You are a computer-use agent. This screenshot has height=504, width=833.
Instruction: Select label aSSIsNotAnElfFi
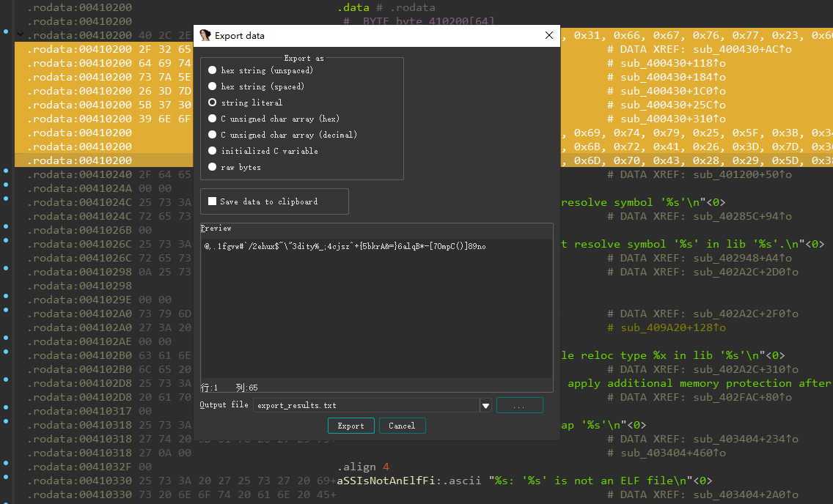pos(387,481)
